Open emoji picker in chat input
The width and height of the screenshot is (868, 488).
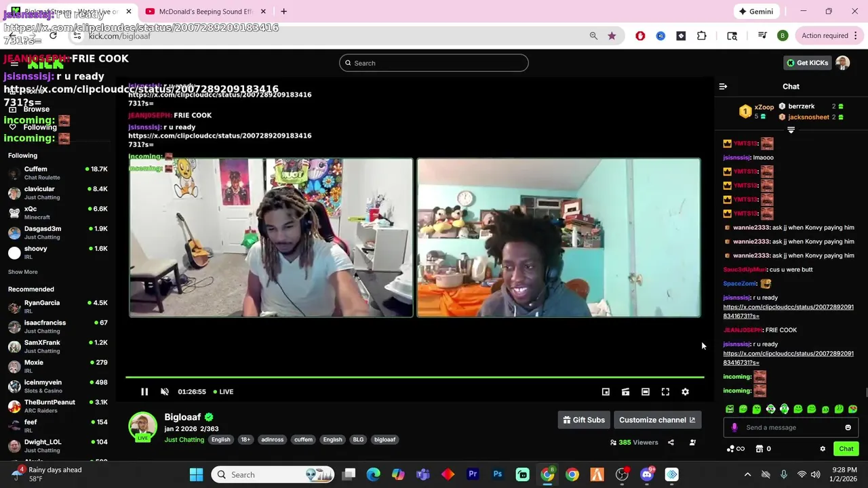coord(848,428)
